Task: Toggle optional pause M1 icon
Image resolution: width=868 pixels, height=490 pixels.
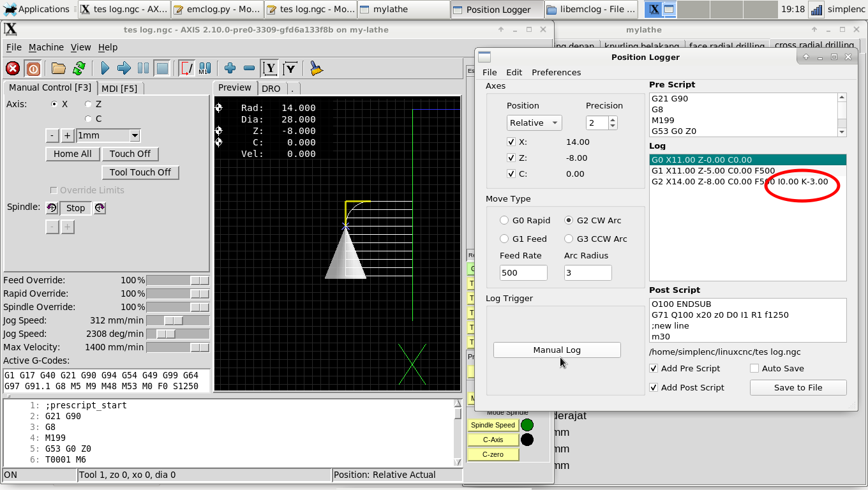Action: [205, 68]
